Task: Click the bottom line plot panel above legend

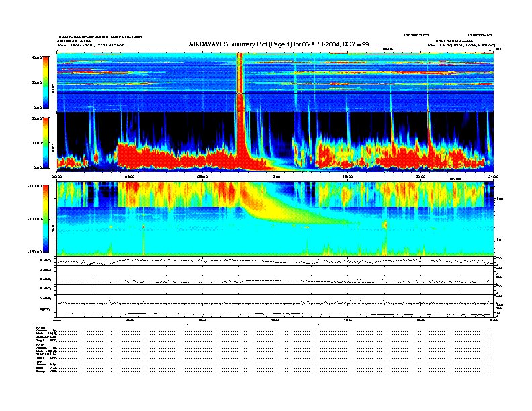Action: pos(275,310)
